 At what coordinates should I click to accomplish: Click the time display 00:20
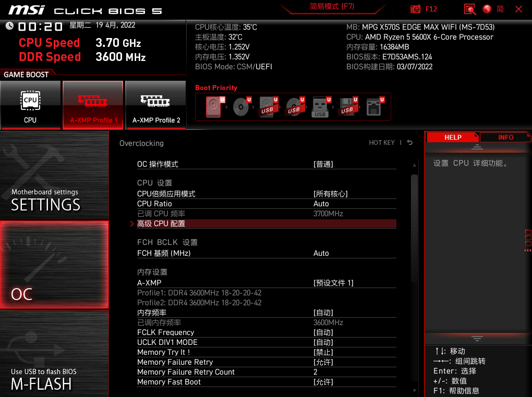pyautogui.click(x=40, y=26)
